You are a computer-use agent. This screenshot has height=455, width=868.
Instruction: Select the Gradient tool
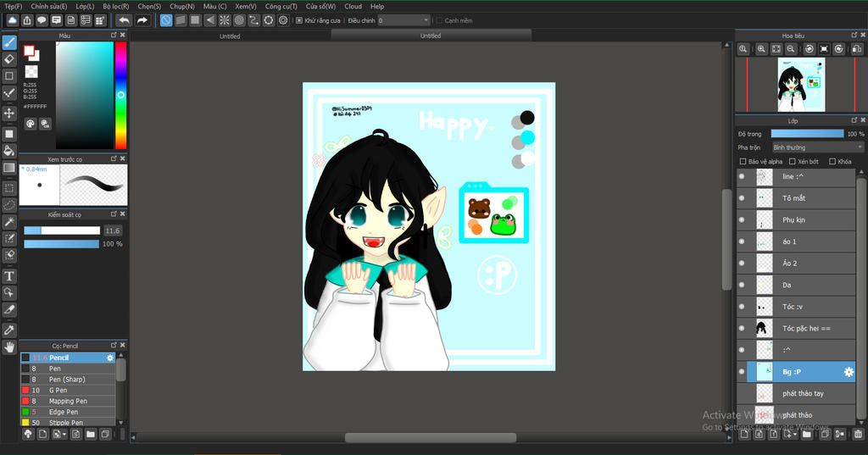pyautogui.click(x=9, y=167)
